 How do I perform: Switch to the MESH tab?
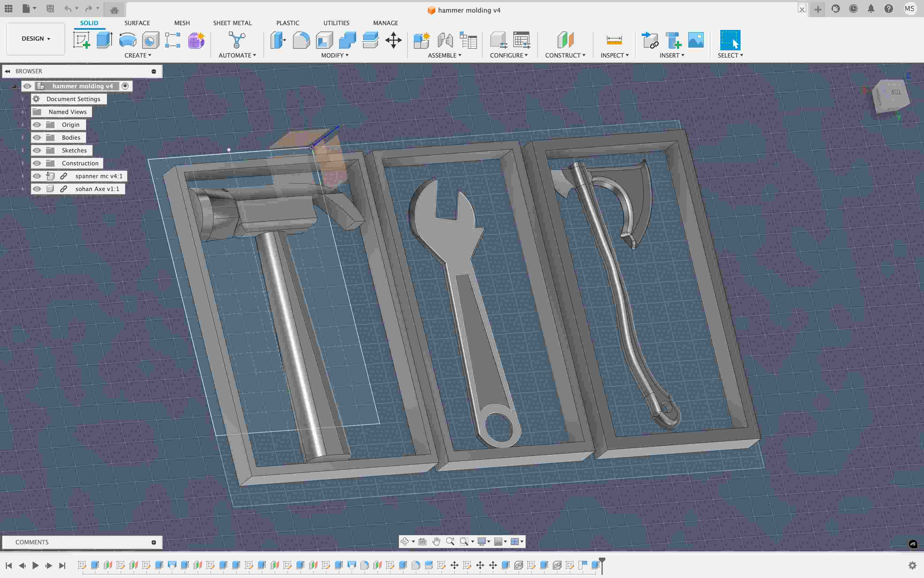[x=182, y=23]
